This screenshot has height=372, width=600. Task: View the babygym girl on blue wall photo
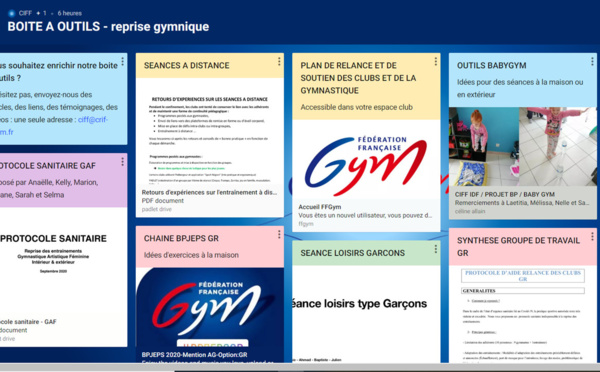(484, 147)
